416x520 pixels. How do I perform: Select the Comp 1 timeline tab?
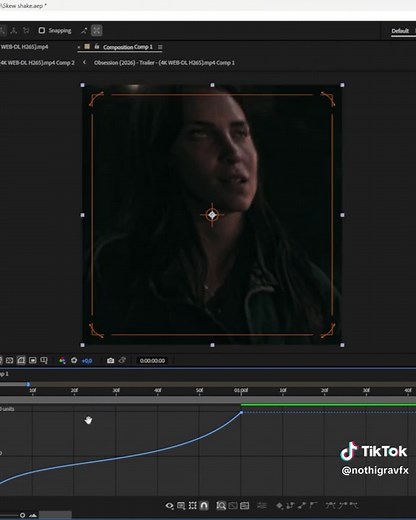[x=4, y=374]
